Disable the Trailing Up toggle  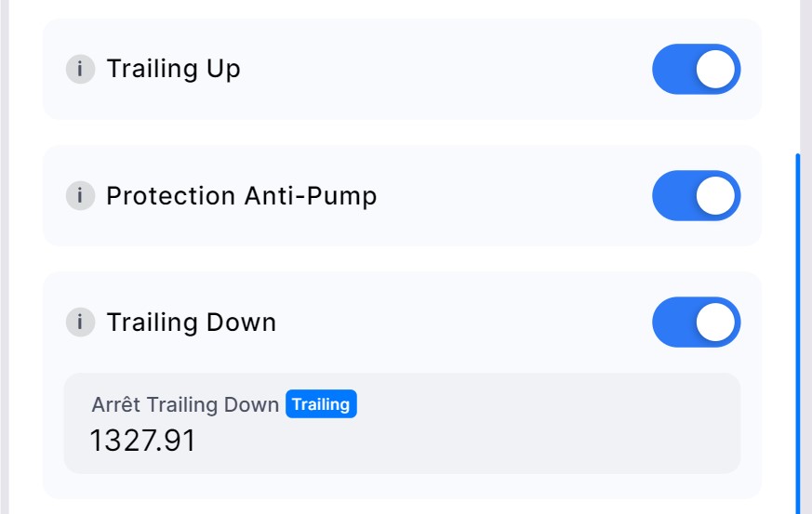point(696,70)
